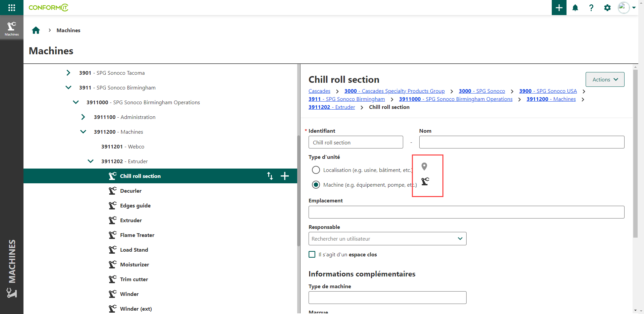644x314 pixels.
Task: Select the Machine unit type radio
Action: (316, 185)
